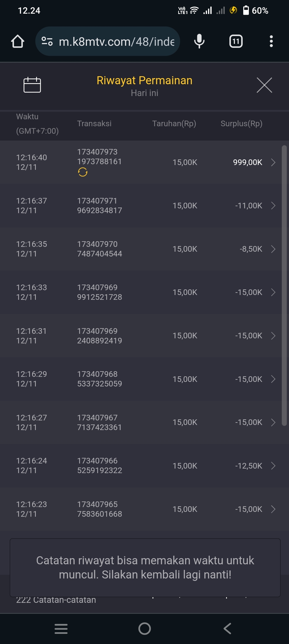Expand details for the 999,00K surplus row
This screenshot has width=289, height=644.
(273, 162)
